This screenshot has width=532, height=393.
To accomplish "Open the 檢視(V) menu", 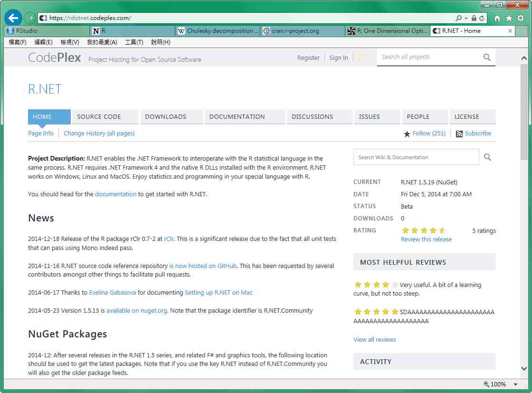I will tap(69, 42).
